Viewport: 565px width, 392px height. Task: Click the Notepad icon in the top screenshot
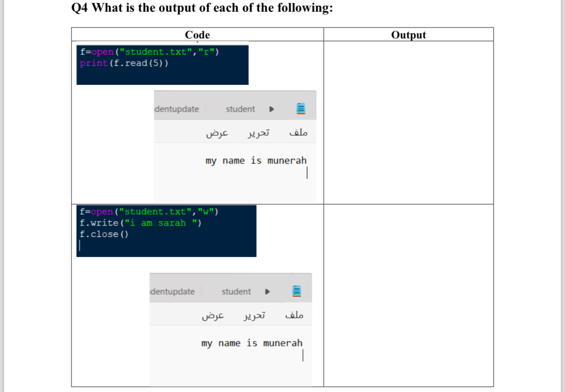(x=300, y=108)
